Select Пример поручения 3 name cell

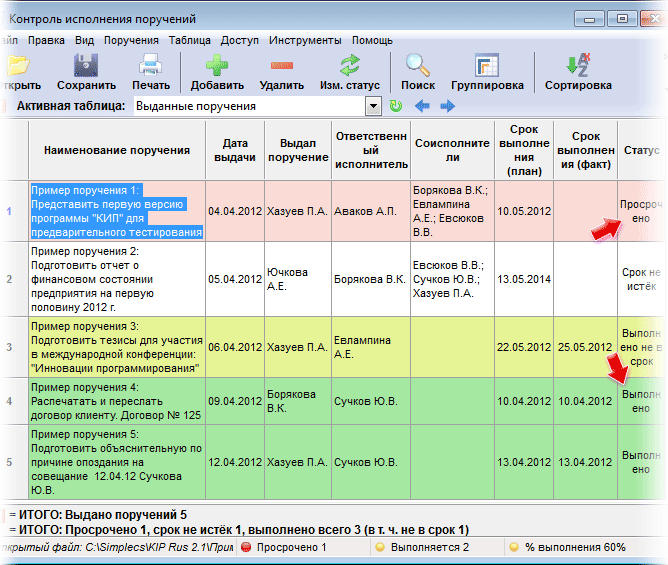(x=117, y=347)
